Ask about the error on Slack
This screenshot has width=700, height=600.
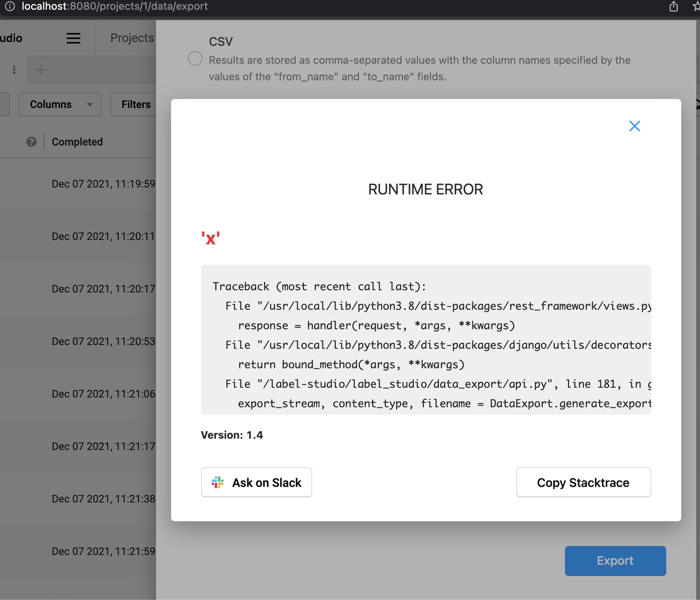coord(256,483)
